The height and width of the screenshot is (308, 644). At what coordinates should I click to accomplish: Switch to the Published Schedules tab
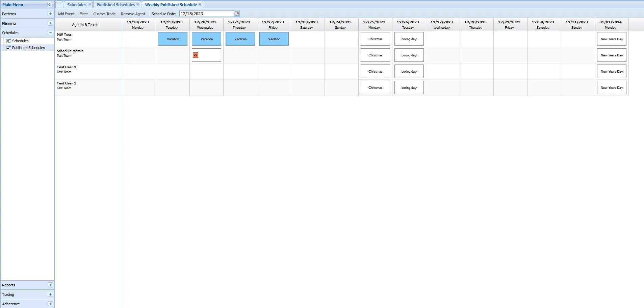[115, 4]
